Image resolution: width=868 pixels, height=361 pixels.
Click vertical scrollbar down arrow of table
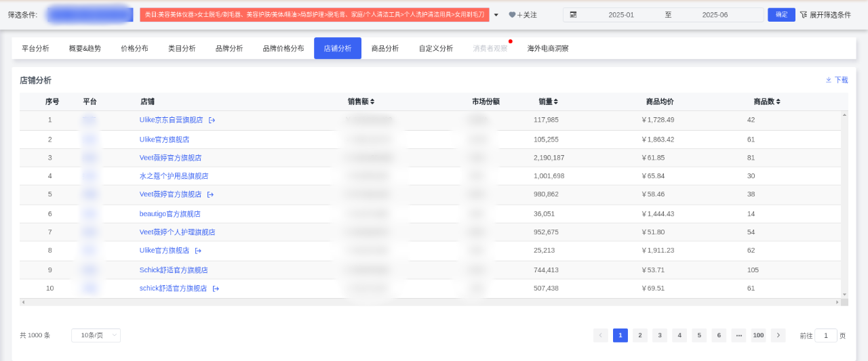[844, 295]
